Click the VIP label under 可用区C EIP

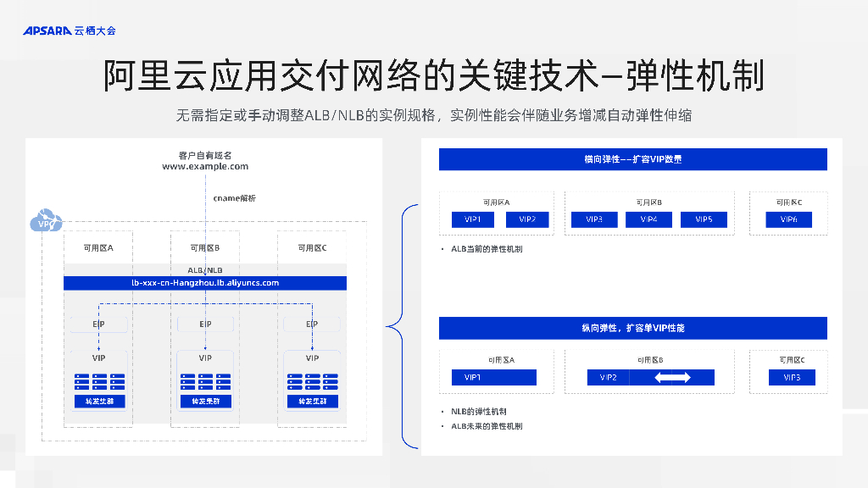coord(312,358)
